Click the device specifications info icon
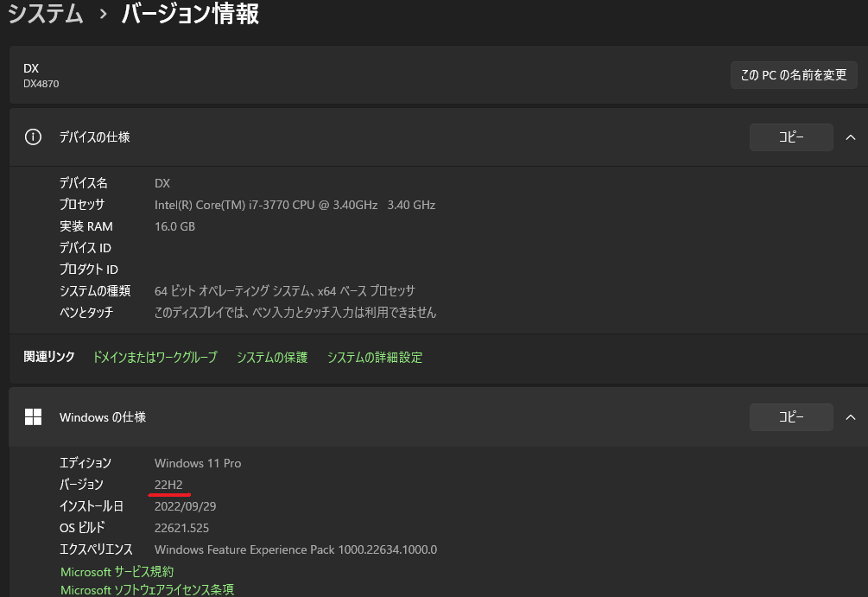This screenshot has width=868, height=597. (33, 137)
